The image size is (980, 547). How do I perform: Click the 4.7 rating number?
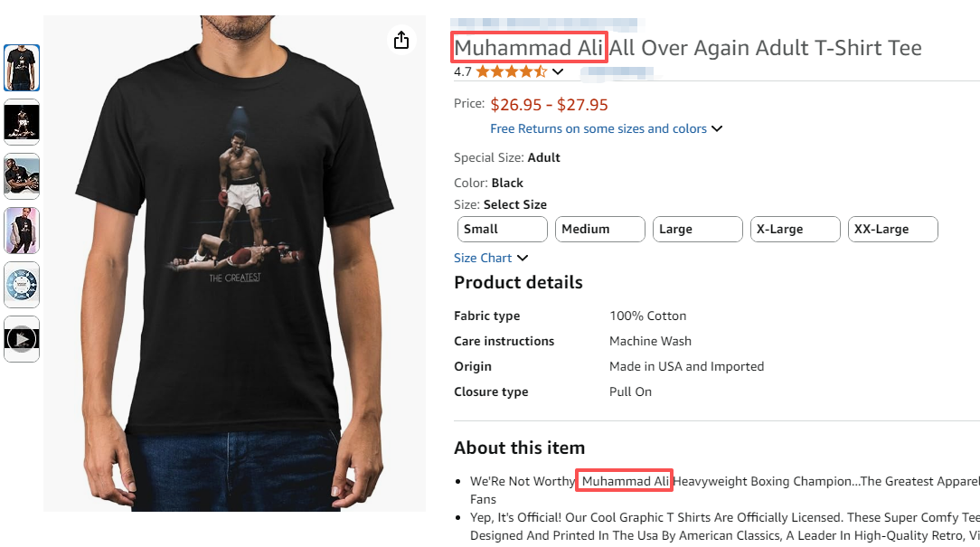pyautogui.click(x=463, y=71)
